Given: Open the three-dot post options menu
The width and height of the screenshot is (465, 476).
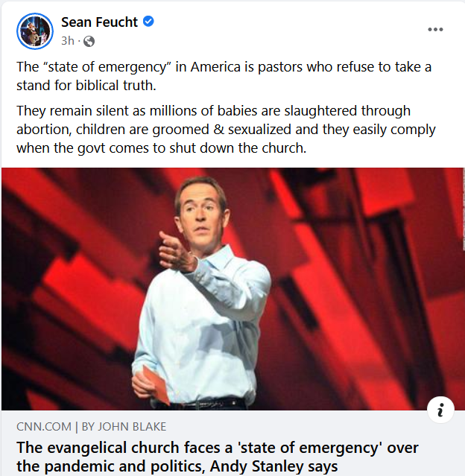Looking at the screenshot, I should [x=435, y=30].
